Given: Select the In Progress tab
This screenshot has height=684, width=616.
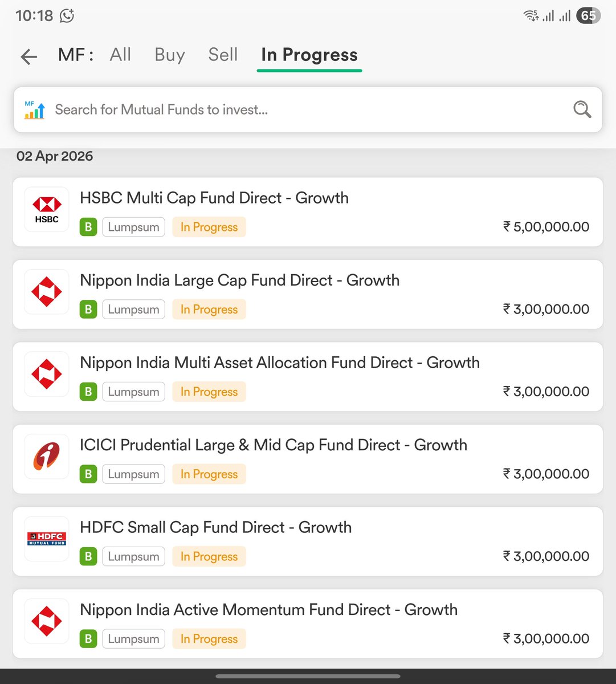Looking at the screenshot, I should [x=309, y=55].
